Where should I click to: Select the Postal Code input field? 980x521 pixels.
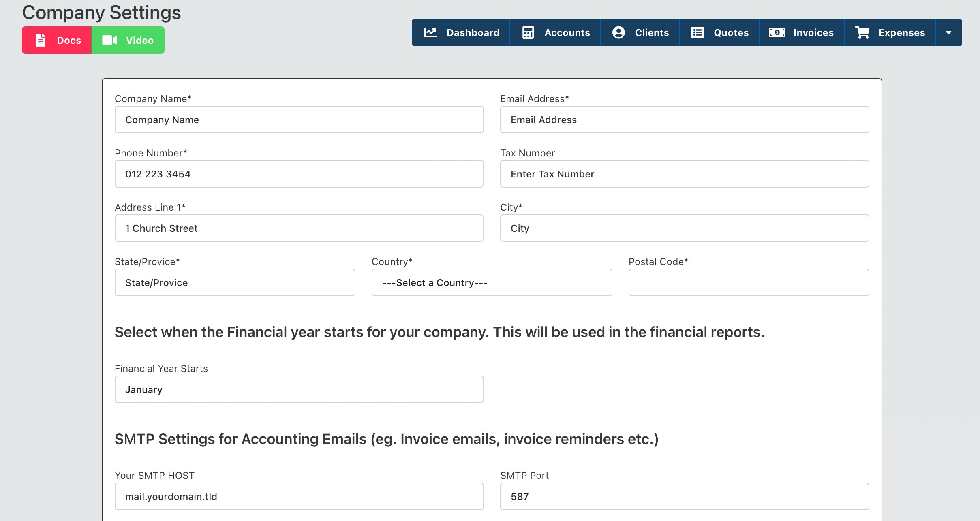749,282
